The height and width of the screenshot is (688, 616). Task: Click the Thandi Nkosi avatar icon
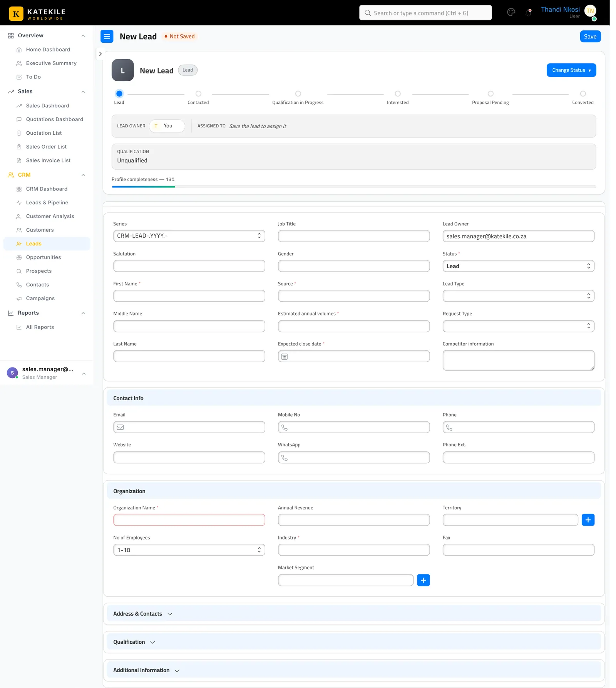(x=590, y=11)
